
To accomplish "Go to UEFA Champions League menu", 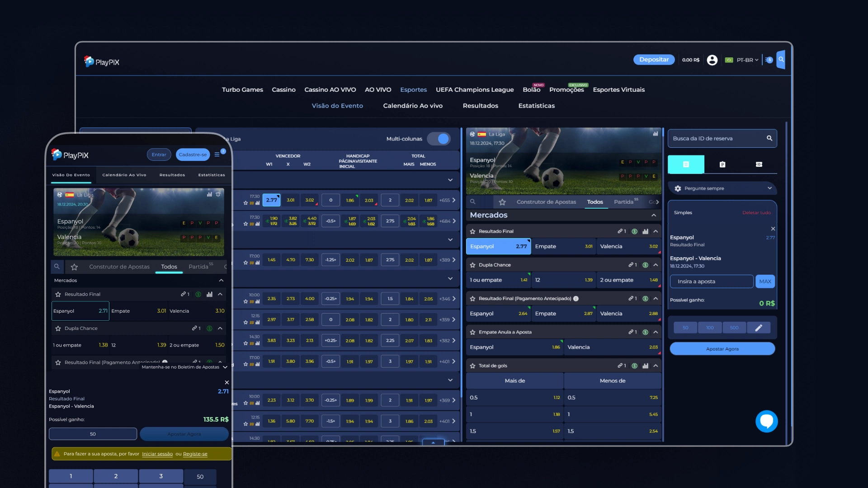I will (x=475, y=89).
